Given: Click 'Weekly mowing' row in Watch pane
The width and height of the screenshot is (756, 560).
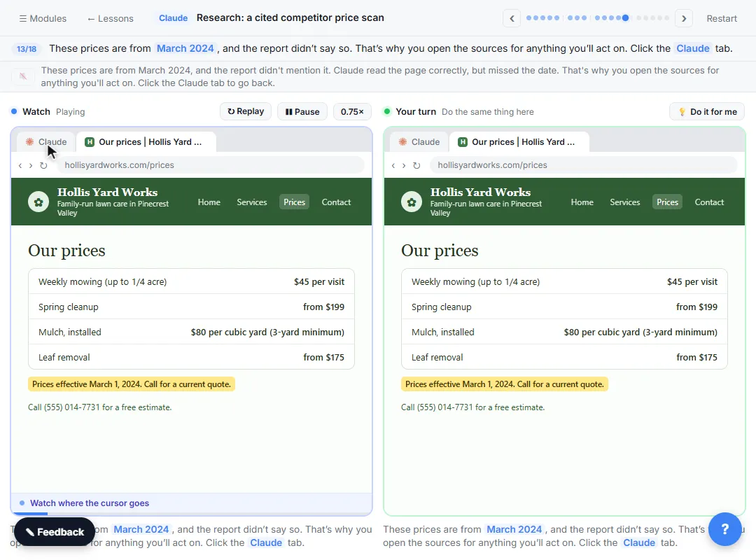Looking at the screenshot, I should pyautogui.click(x=191, y=281).
